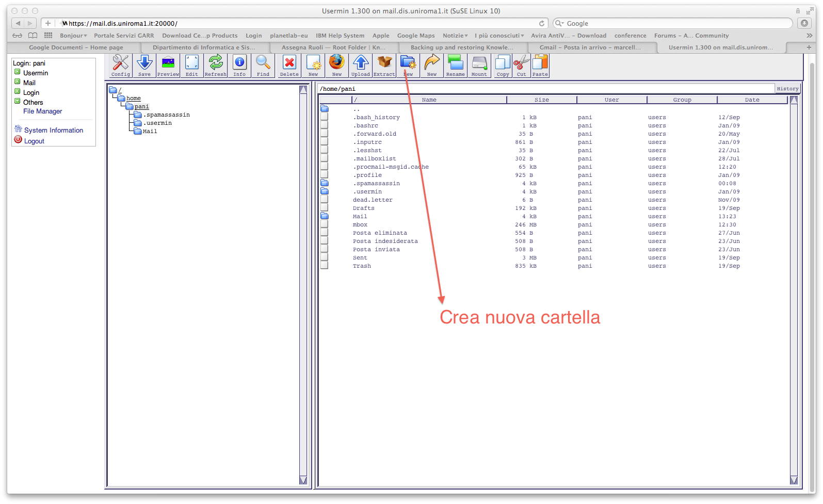This screenshot has width=823, height=504.
Task: Click the Rename toolbar icon
Action: (x=456, y=66)
